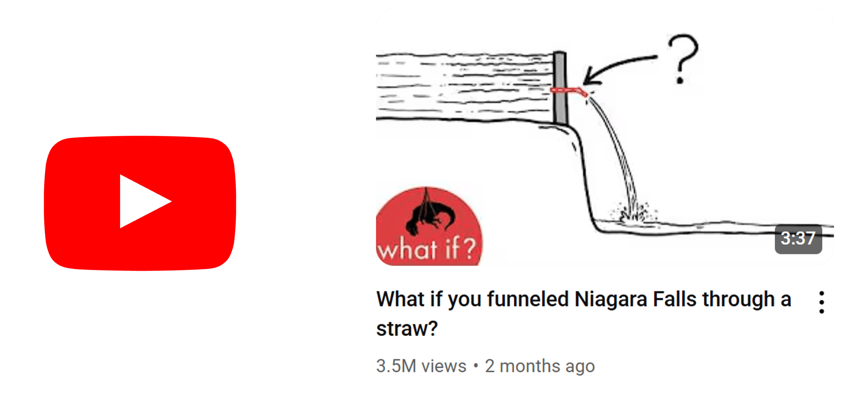
Task: Click the '2 months ago' upload date
Action: click(x=540, y=366)
